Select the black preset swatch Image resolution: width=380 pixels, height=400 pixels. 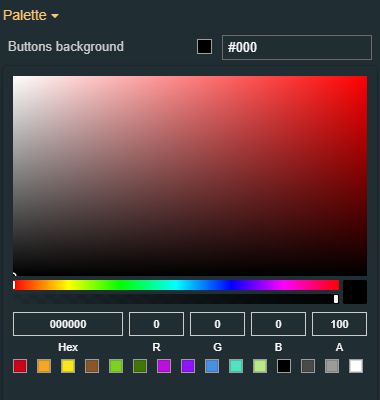click(x=284, y=366)
